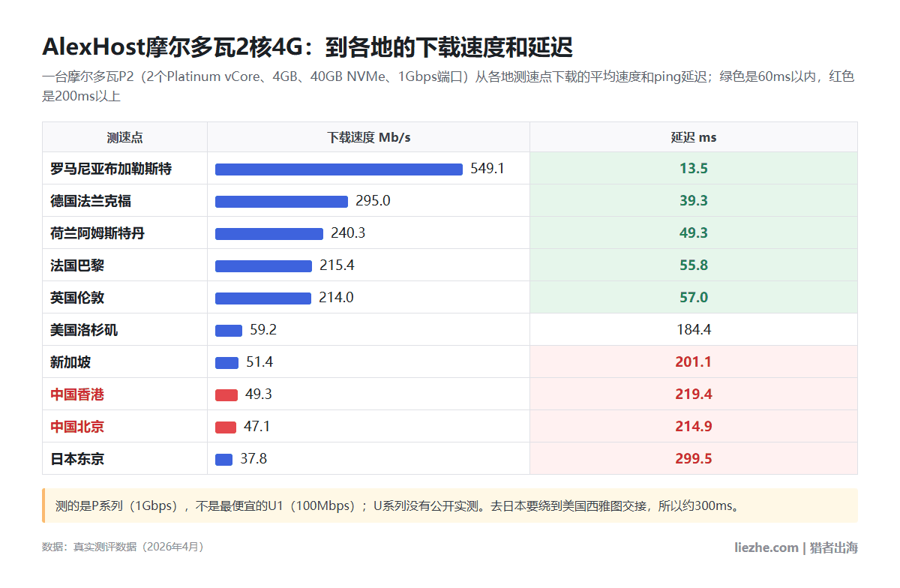This screenshot has width=900, height=588.
Task: Click the 47.1 download speed value
Action: 256,427
